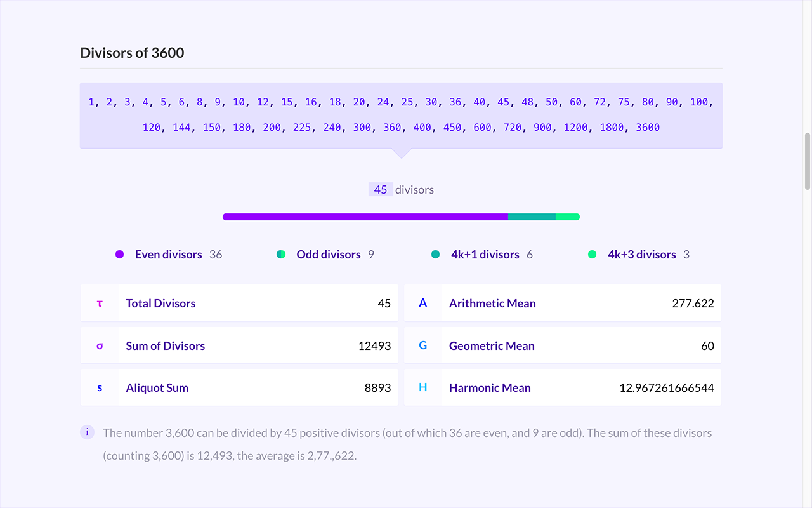Click the tau symbol icon for Total Divisors
Screen dimensions: 812x508
[x=100, y=304]
